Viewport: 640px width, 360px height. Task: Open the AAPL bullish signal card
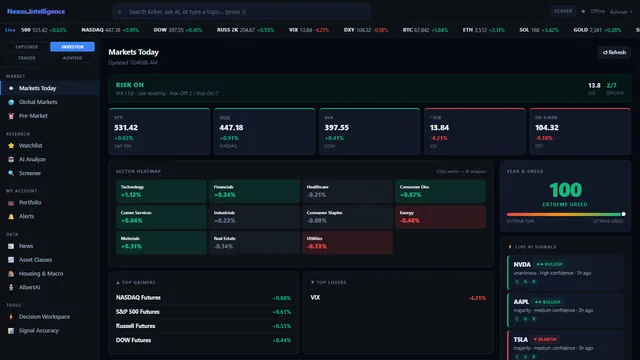(x=565, y=310)
